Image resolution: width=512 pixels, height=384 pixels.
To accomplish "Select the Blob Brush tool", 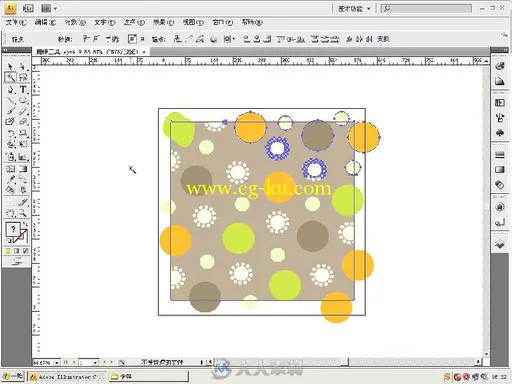I will click(10, 121).
